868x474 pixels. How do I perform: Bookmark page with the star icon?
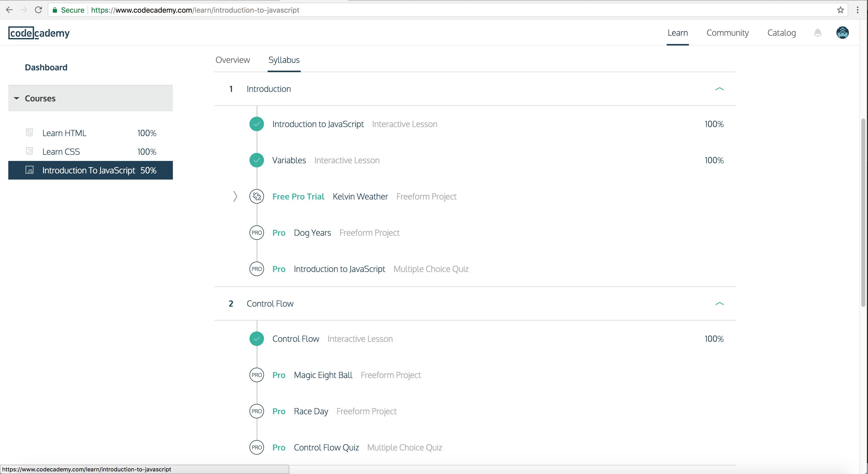click(840, 10)
